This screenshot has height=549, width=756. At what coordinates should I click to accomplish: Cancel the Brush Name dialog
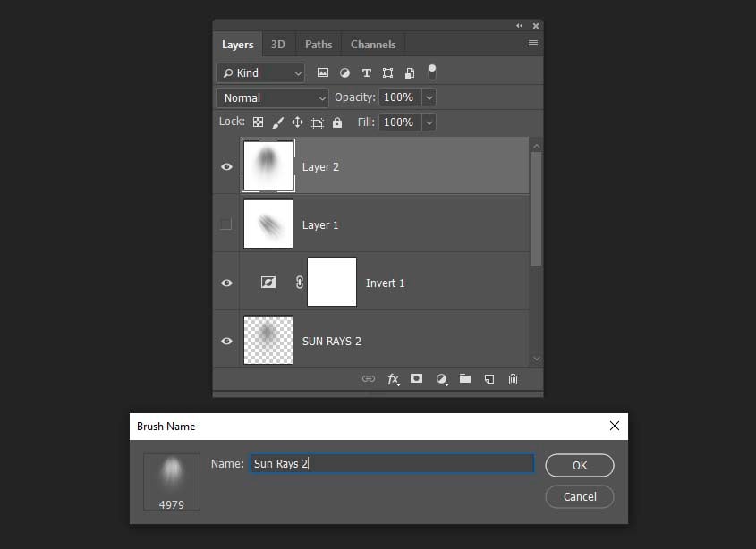tap(580, 496)
